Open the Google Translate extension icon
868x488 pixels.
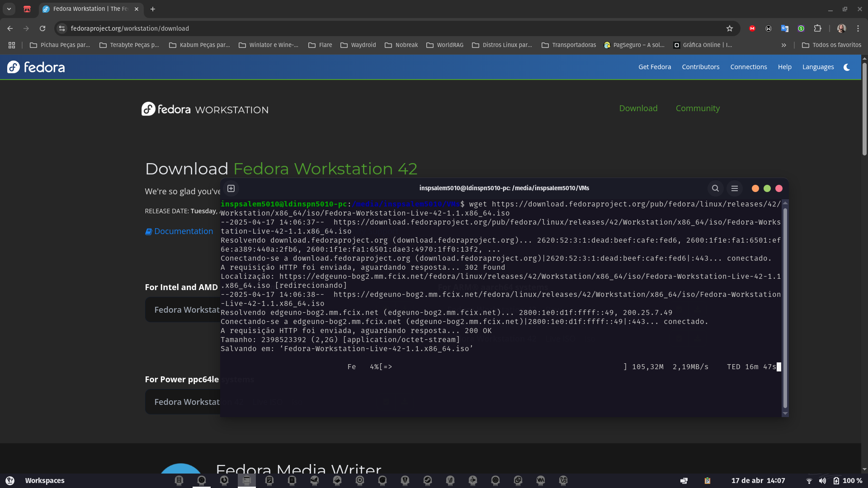pos(785,28)
